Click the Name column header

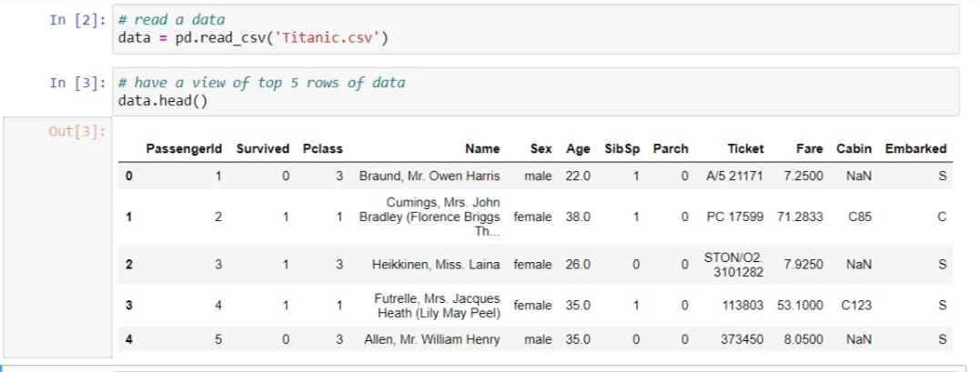[481, 149]
